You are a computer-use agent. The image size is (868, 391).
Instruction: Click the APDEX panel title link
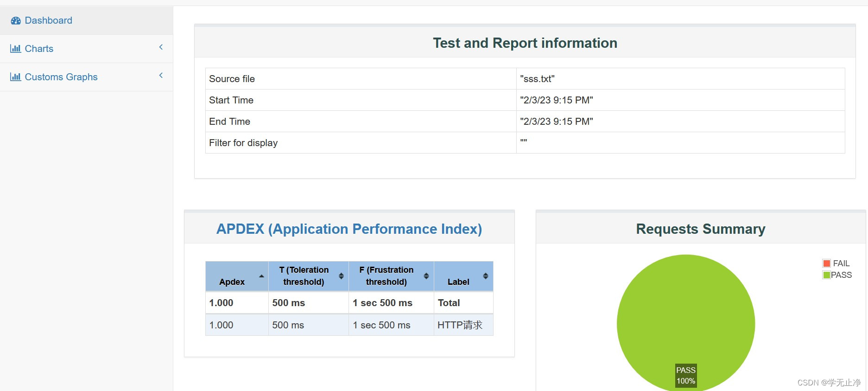coord(349,229)
